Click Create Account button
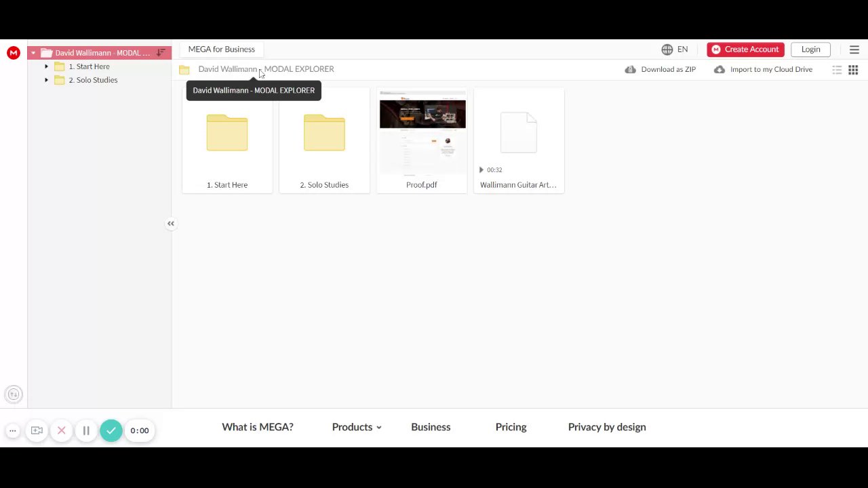Image resolution: width=868 pixels, height=488 pixels. point(745,49)
